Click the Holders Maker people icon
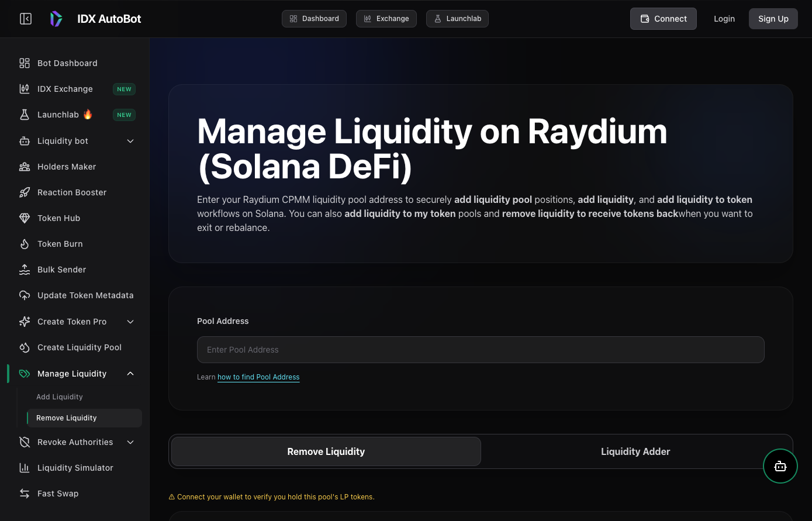Image resolution: width=812 pixels, height=521 pixels. coord(25,167)
